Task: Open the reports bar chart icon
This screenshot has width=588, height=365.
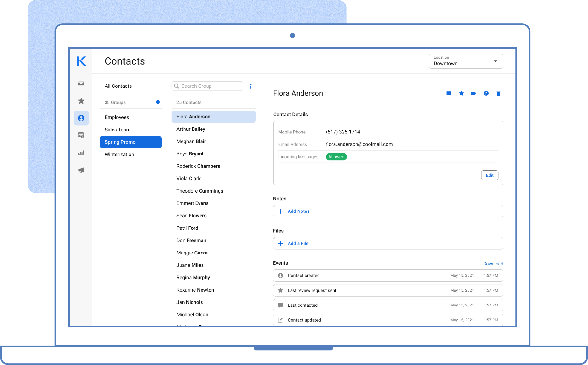Action: (x=81, y=153)
